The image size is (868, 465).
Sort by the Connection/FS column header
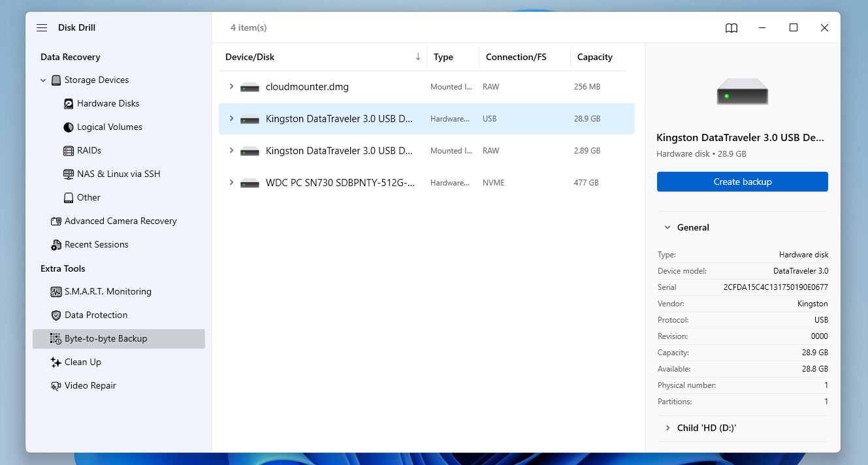click(516, 57)
